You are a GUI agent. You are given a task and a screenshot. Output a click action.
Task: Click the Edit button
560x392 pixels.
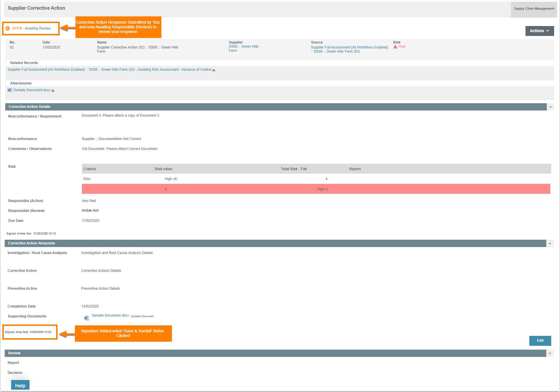click(x=540, y=341)
